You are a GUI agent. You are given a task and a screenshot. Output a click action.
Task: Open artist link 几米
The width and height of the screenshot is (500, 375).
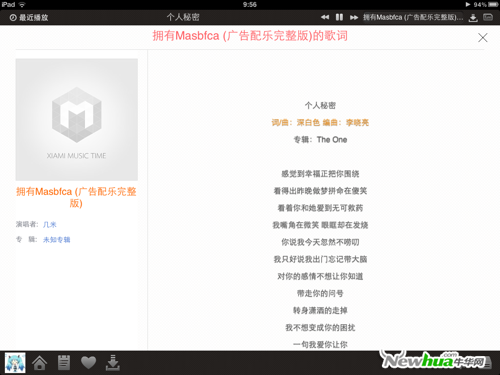click(x=50, y=225)
